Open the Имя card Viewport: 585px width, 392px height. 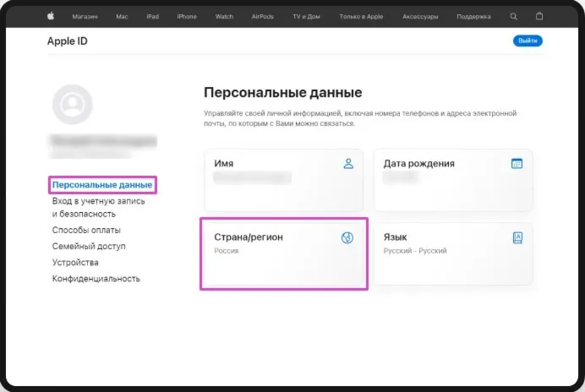(284, 180)
